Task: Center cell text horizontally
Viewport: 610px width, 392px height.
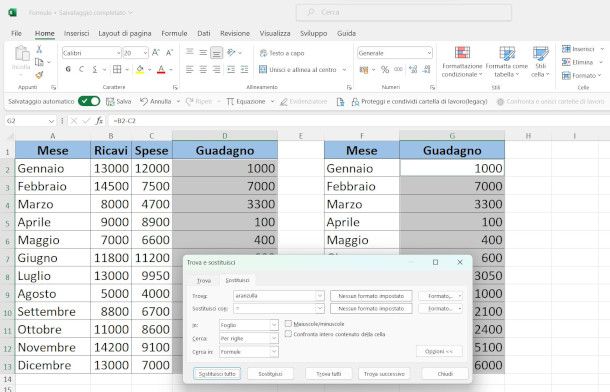Action: coord(203,70)
